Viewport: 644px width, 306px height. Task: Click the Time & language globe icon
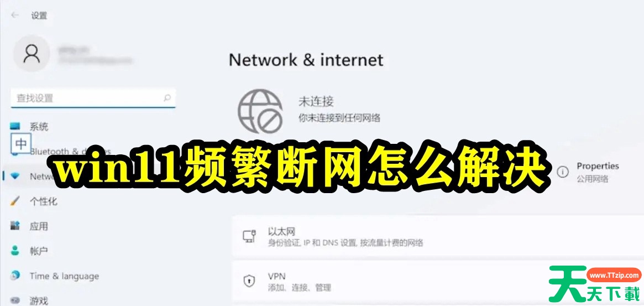15,276
